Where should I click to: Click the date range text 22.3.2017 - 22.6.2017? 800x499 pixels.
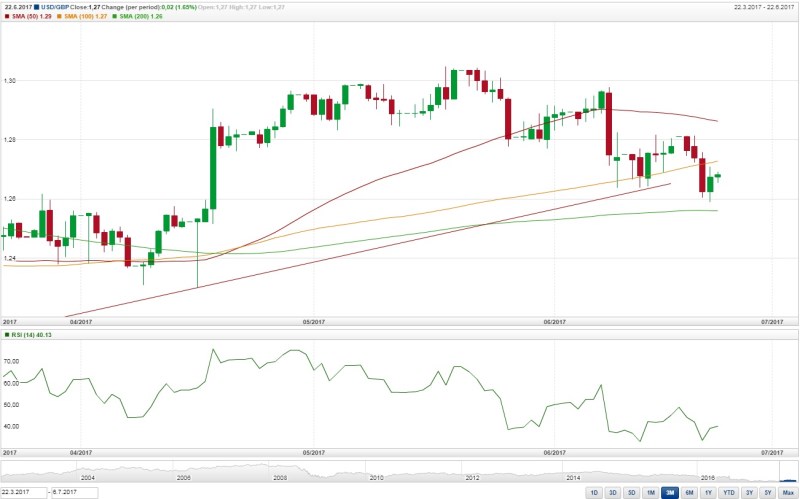[x=764, y=8]
